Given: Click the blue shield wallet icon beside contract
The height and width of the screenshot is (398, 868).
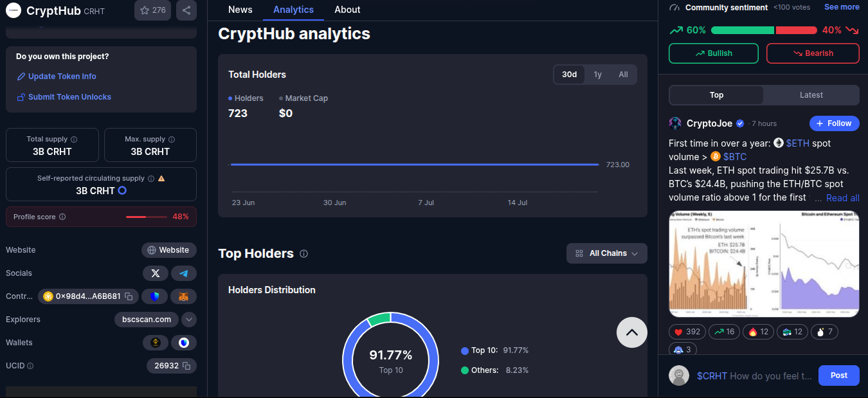Looking at the screenshot, I should (154, 296).
